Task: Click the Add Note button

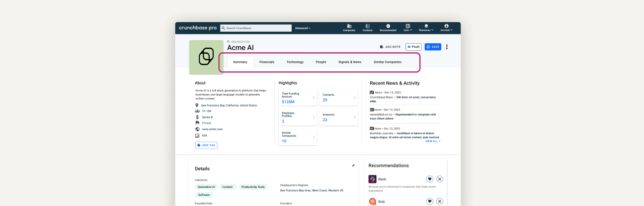Action: pos(390,47)
